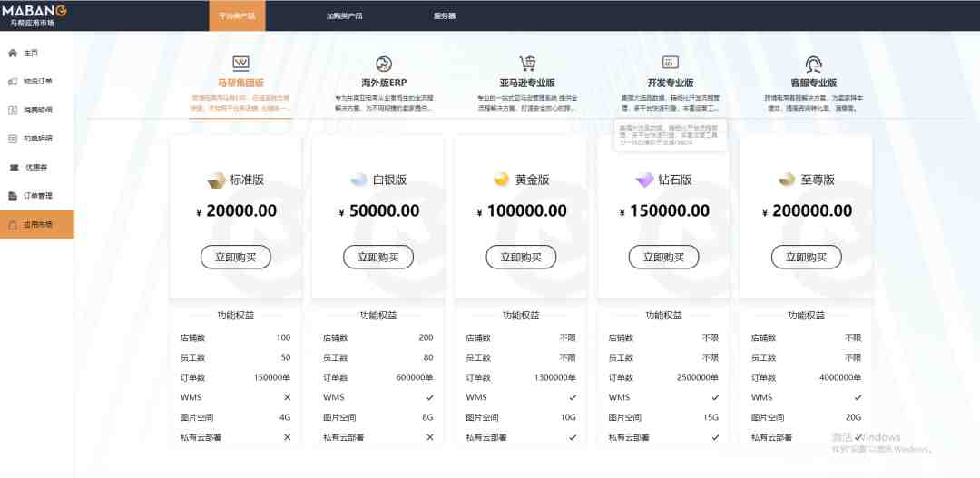Click the 标准版 员工数 value 50
Image resolution: width=980 pixels, height=478 pixels.
tap(286, 357)
